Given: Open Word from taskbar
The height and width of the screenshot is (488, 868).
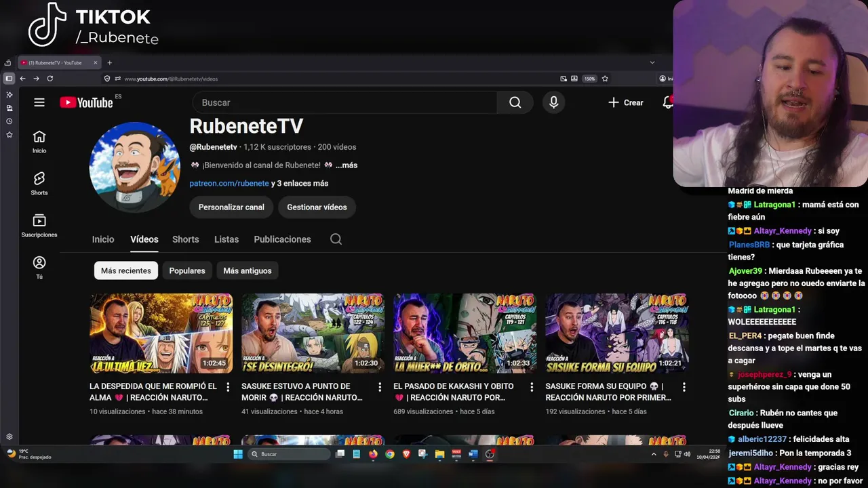Looking at the screenshot, I should 473,454.
